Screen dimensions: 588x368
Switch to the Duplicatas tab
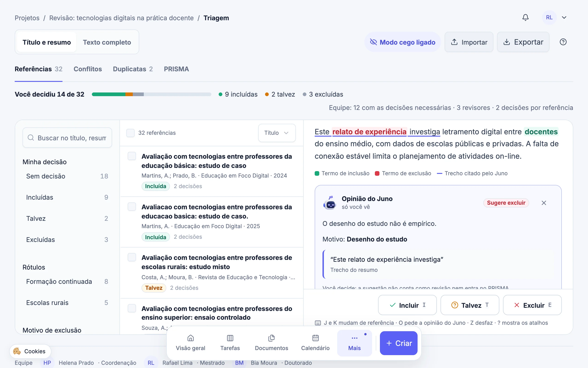pyautogui.click(x=133, y=69)
